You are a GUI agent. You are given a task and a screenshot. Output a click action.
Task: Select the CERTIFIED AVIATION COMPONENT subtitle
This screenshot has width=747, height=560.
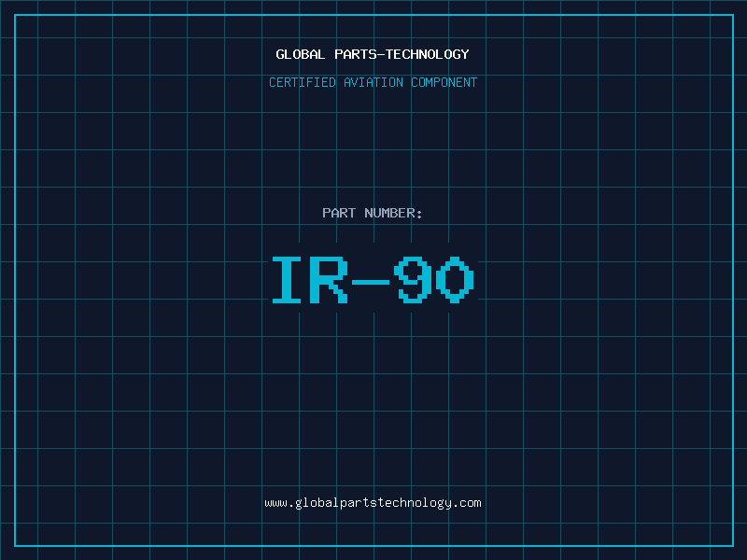[373, 82]
